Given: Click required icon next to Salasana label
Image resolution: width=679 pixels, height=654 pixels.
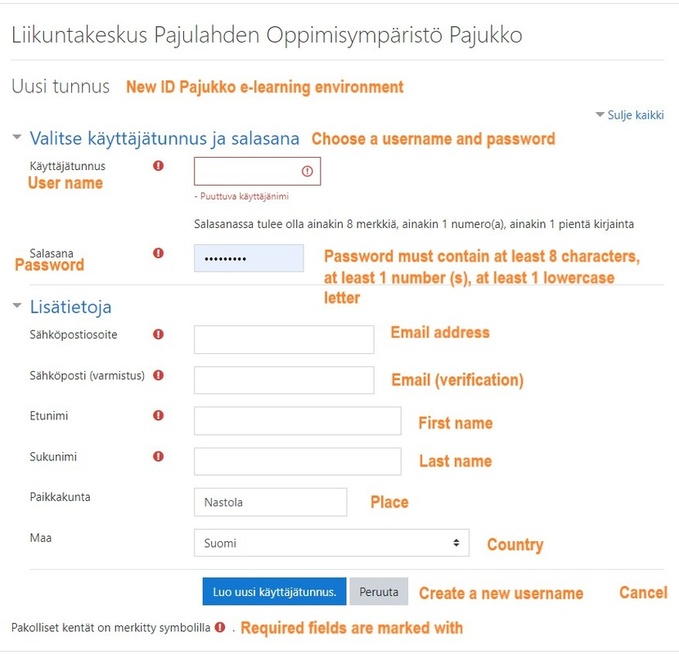Looking at the screenshot, I should tap(158, 254).
